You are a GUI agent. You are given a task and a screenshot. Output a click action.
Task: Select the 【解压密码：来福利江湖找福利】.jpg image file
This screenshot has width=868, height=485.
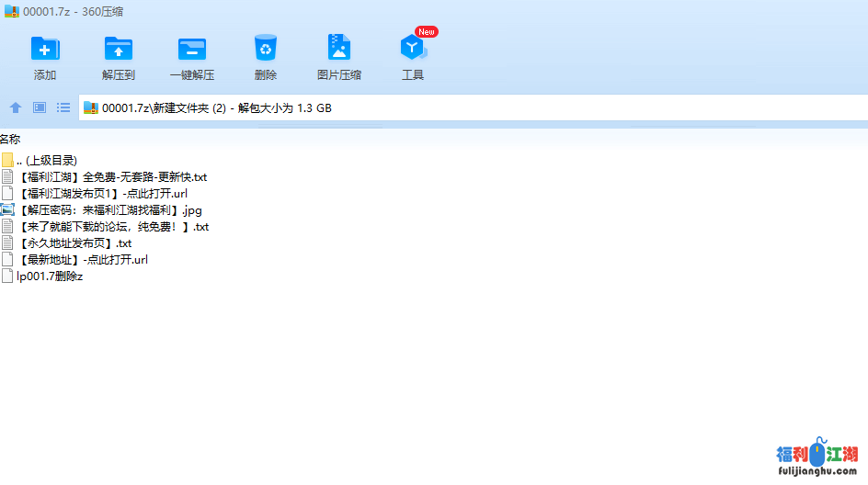(108, 209)
